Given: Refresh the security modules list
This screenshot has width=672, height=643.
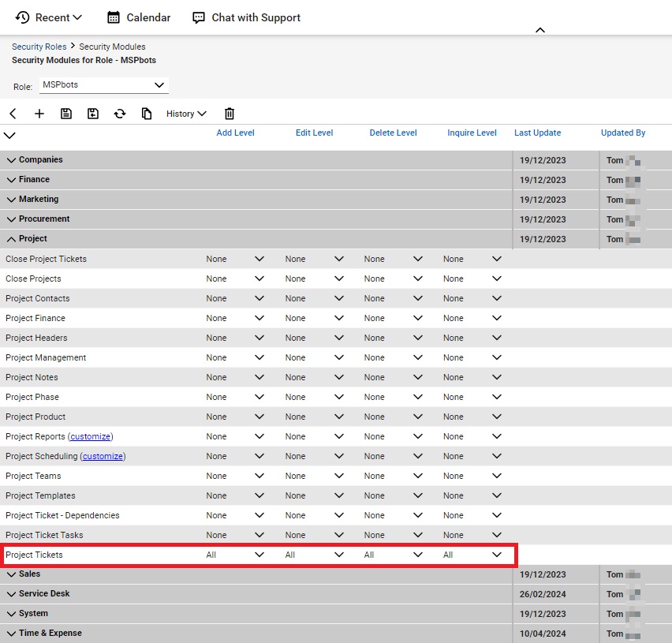Looking at the screenshot, I should pyautogui.click(x=120, y=113).
